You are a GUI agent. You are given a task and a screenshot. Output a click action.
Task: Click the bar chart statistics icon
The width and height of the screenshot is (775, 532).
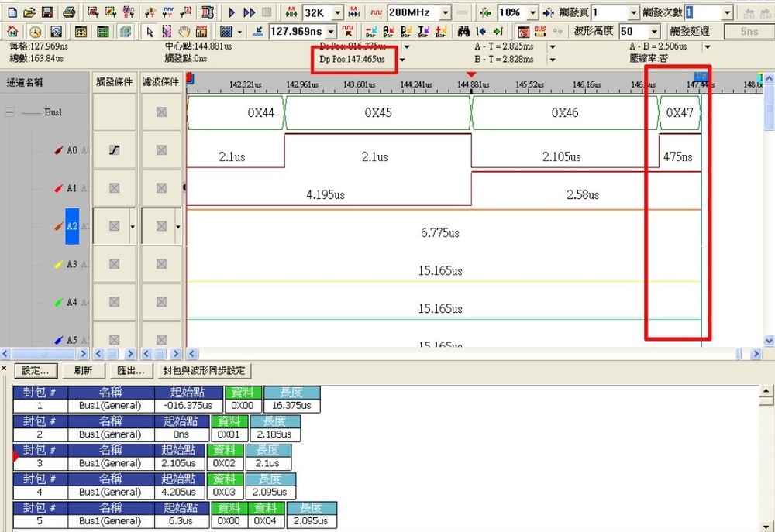pyautogui.click(x=201, y=32)
